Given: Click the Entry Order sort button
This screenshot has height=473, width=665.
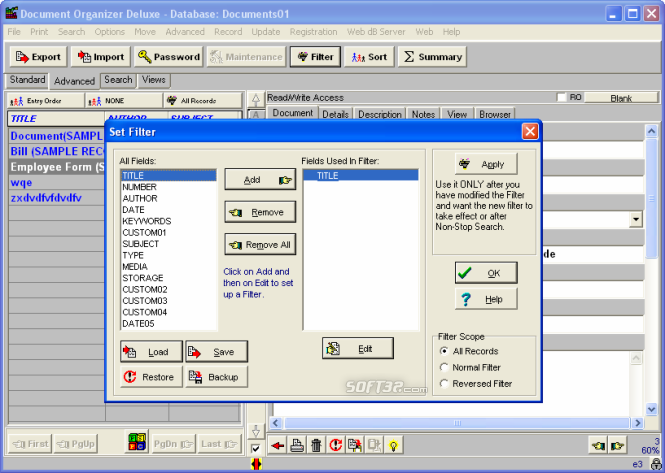Looking at the screenshot, I should pyautogui.click(x=46, y=101).
